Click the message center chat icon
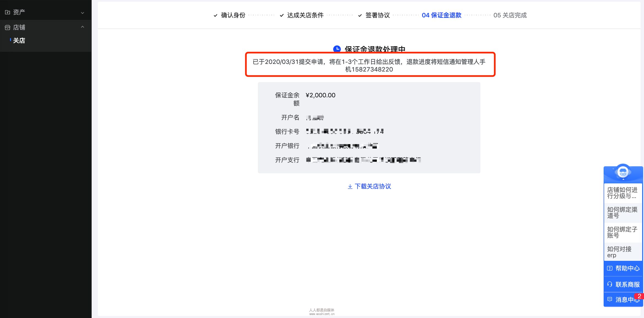 (x=610, y=300)
